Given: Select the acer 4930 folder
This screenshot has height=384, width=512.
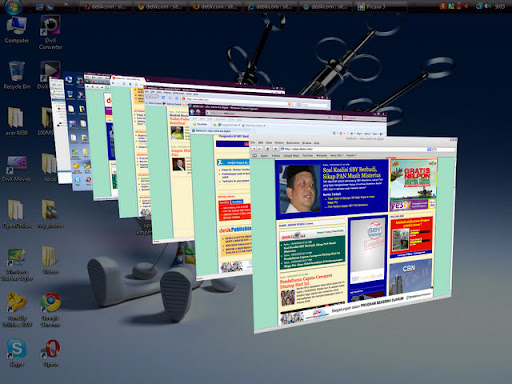Looking at the screenshot, I should pos(16,121).
